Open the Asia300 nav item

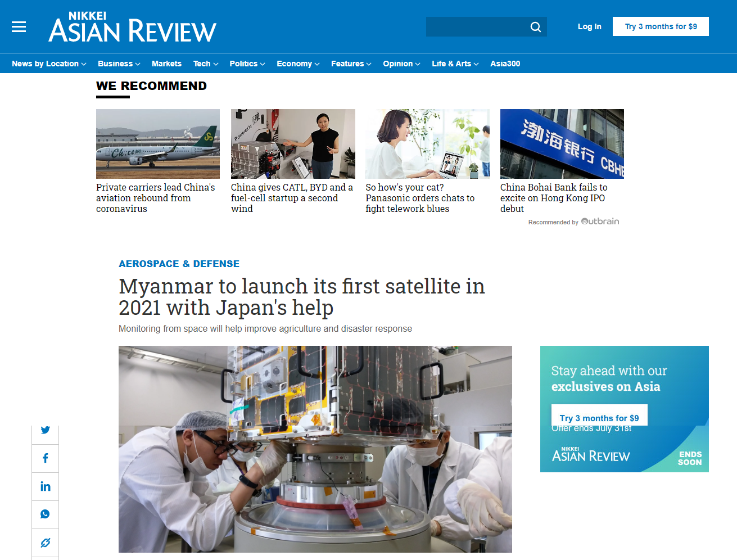pyautogui.click(x=505, y=64)
